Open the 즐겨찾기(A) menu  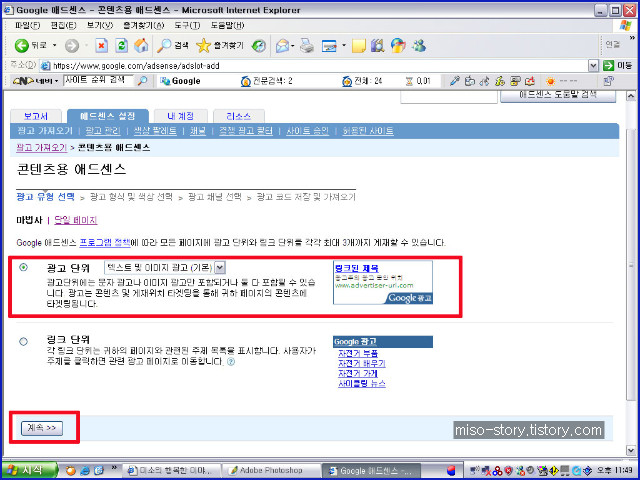[x=143, y=25]
